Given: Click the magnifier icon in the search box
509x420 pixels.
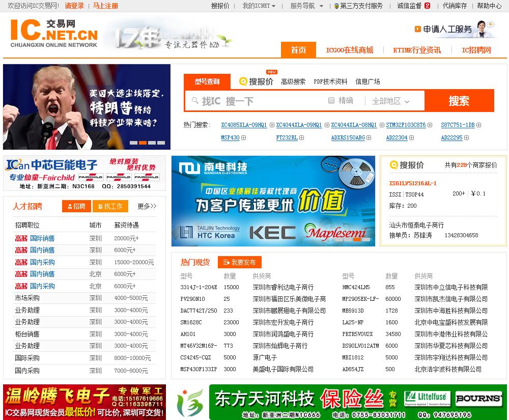Looking at the screenshot, I should 195,101.
